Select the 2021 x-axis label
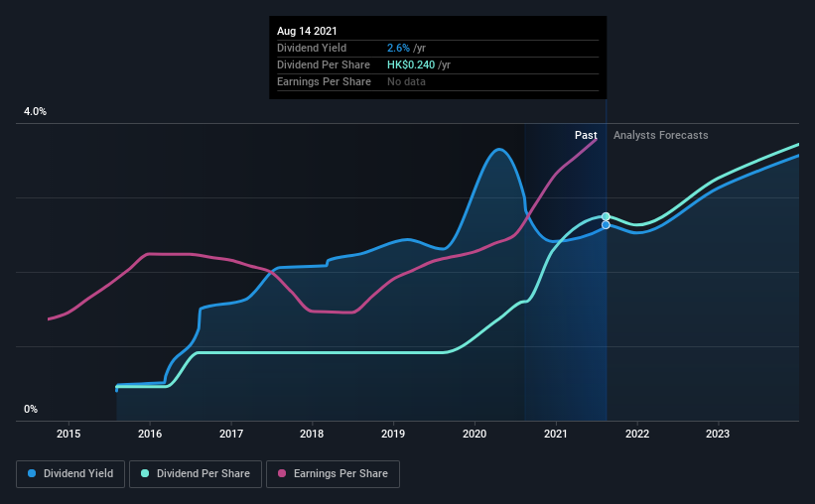 (x=556, y=434)
